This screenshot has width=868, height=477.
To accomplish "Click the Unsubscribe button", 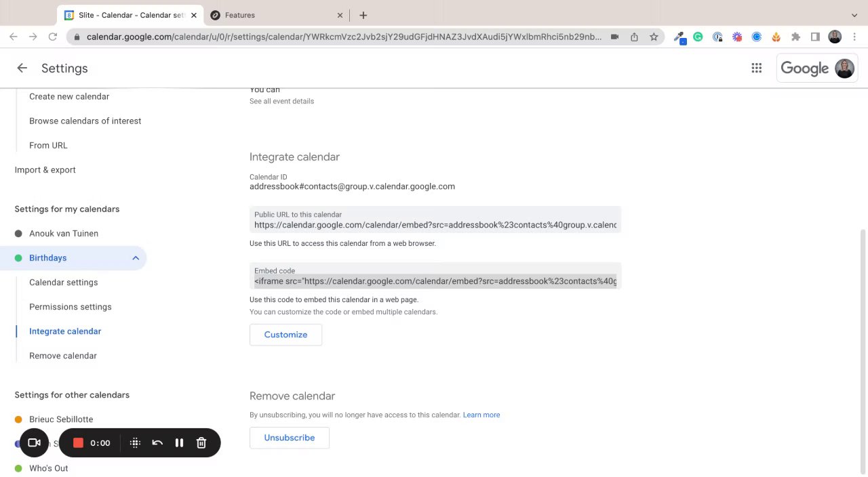I will click(x=290, y=438).
